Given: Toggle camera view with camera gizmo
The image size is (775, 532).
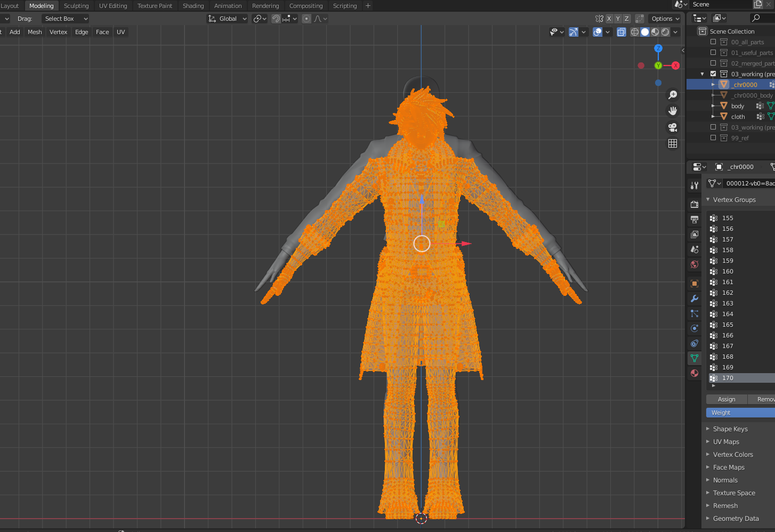Looking at the screenshot, I should pos(673,127).
